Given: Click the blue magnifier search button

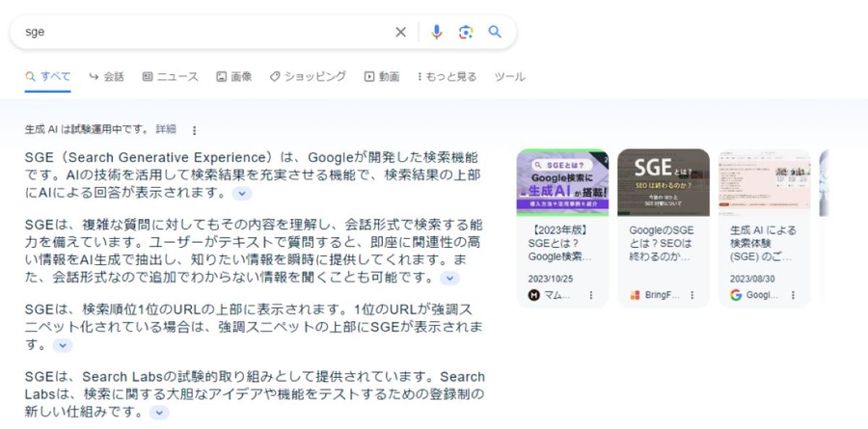Looking at the screenshot, I should pos(495,32).
